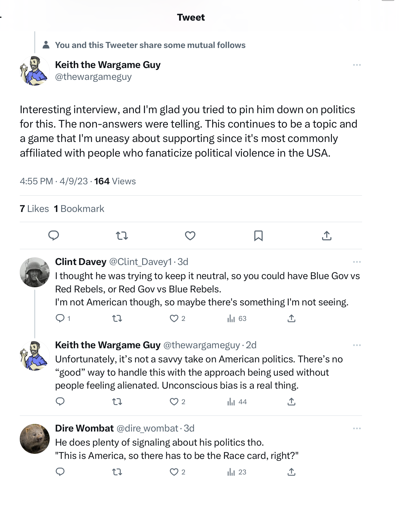Open more options on Dire Wombat's reply
This screenshot has height=532, width=399.
click(357, 429)
